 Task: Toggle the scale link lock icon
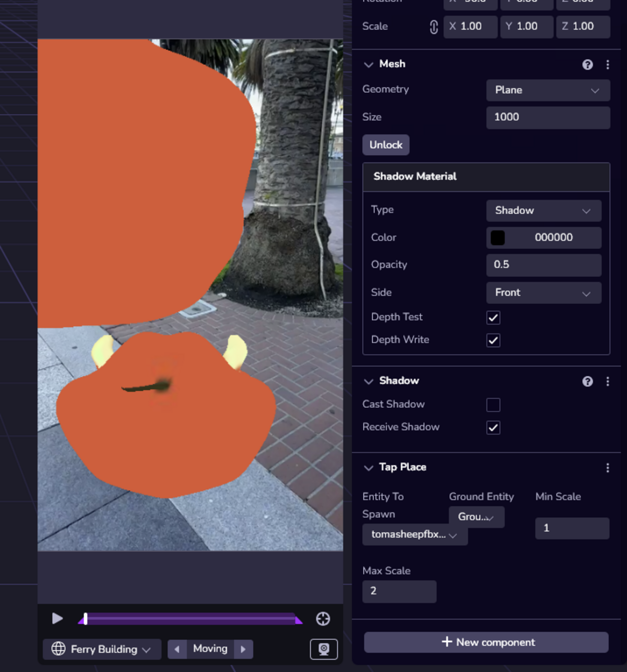point(434,27)
